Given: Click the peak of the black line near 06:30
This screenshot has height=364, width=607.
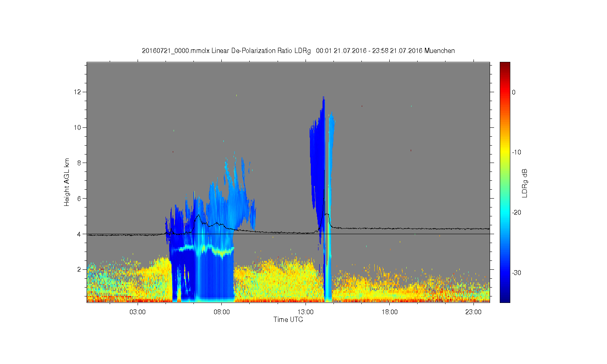Looking at the screenshot, I should [198, 216].
